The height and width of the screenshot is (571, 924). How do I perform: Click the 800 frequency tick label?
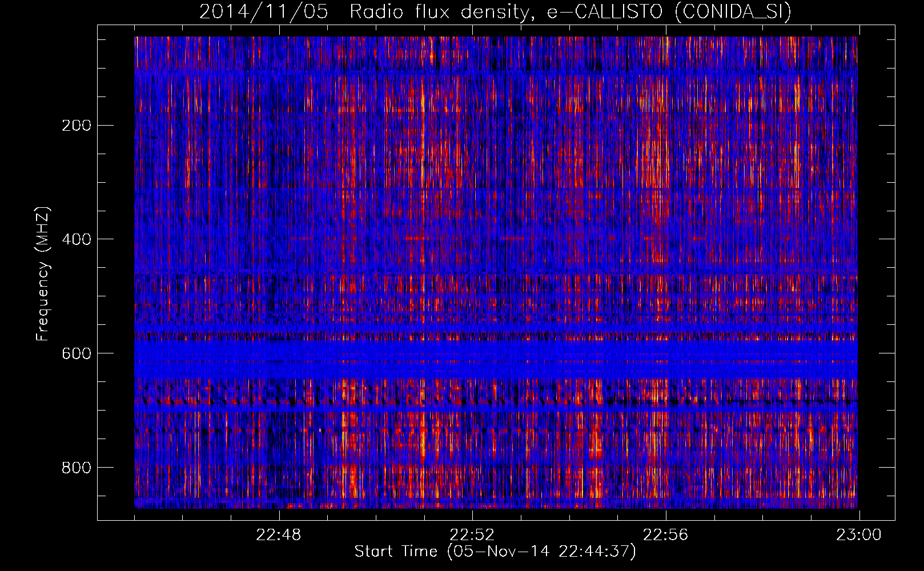pos(76,468)
